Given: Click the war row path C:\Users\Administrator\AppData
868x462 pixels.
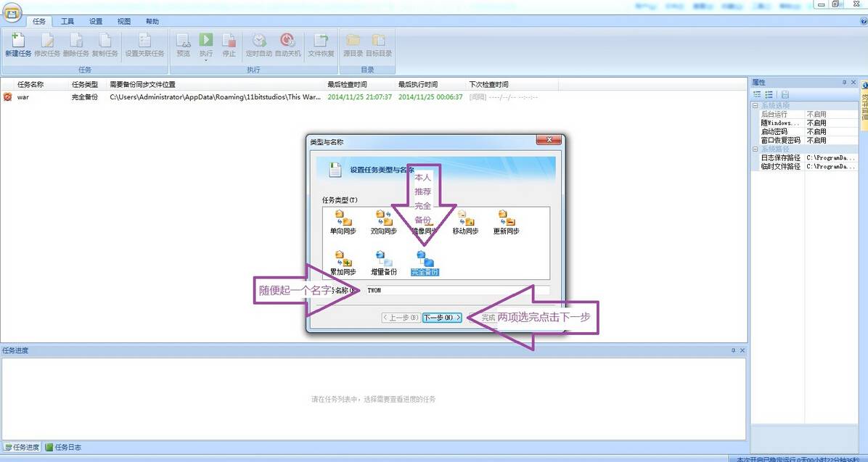Looking at the screenshot, I should coord(215,97).
